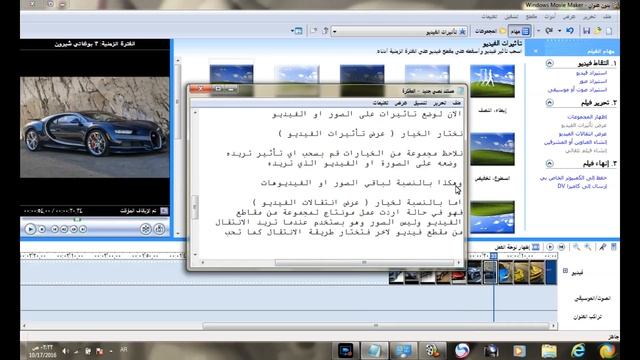The image size is (640, 360).
Task: Open the ملف (File) menu in Notepad
Action: (457, 103)
